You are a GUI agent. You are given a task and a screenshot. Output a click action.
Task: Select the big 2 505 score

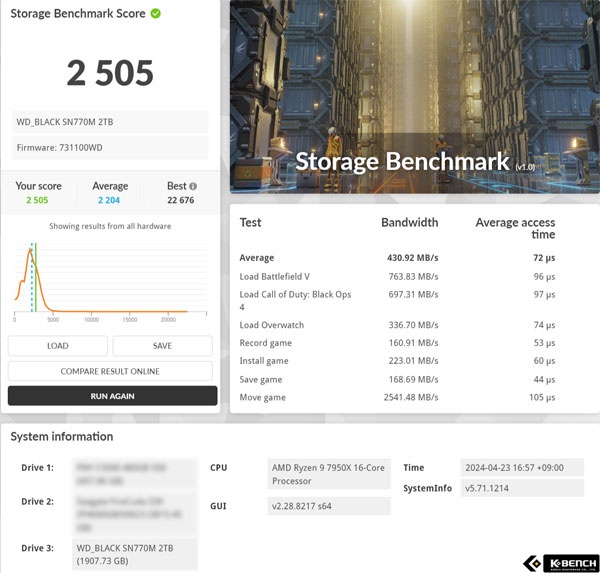[x=110, y=73]
